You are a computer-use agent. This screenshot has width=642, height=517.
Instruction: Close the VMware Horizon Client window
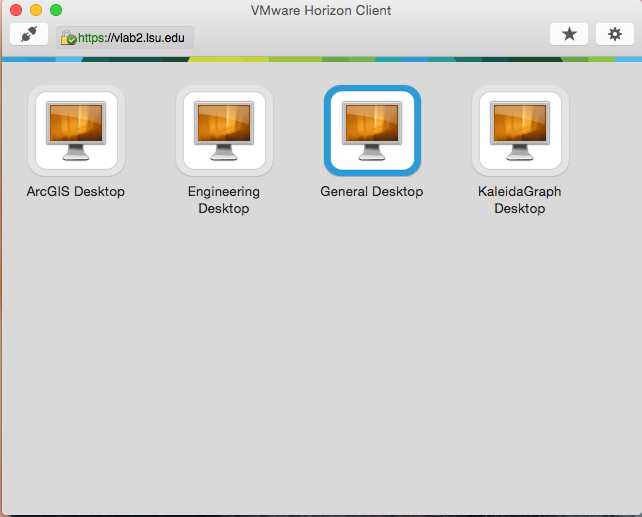click(x=16, y=10)
